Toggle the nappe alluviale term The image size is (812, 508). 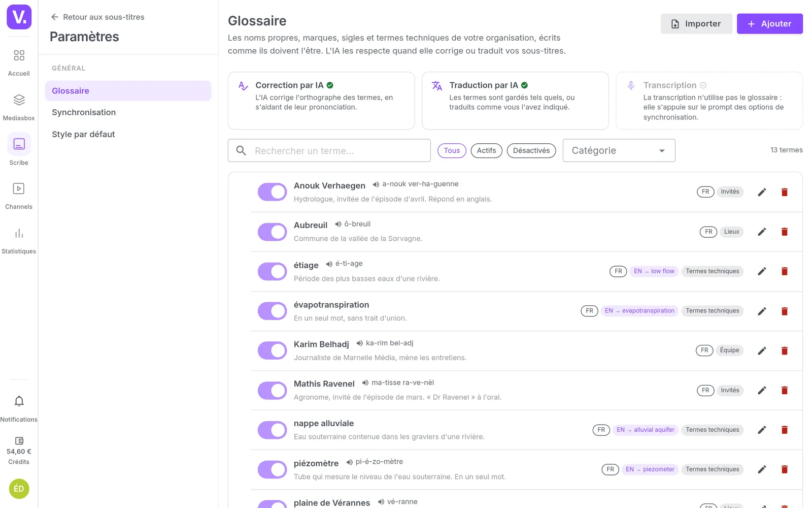point(273,430)
